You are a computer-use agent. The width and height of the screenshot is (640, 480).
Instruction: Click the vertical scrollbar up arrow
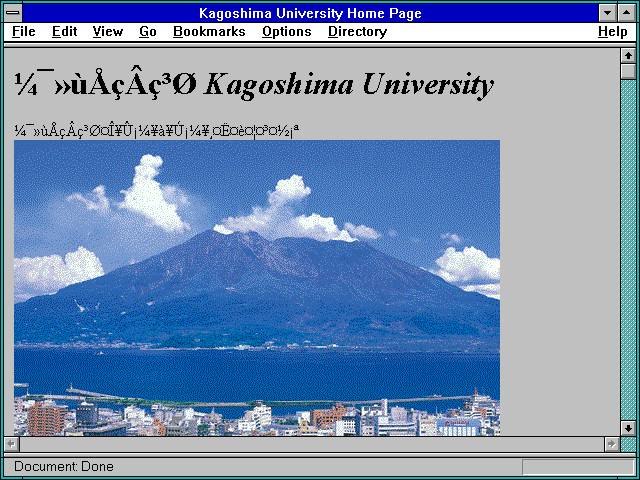click(x=628, y=56)
